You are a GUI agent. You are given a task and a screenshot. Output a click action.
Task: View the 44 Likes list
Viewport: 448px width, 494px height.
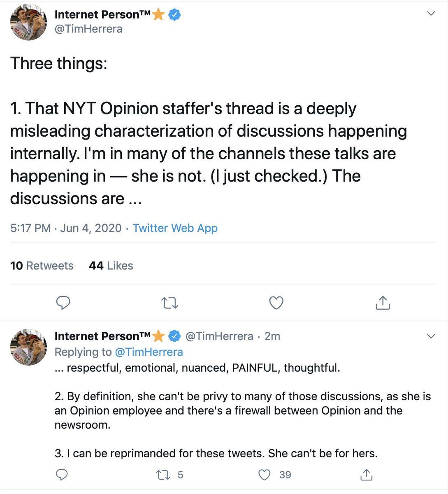point(111,266)
